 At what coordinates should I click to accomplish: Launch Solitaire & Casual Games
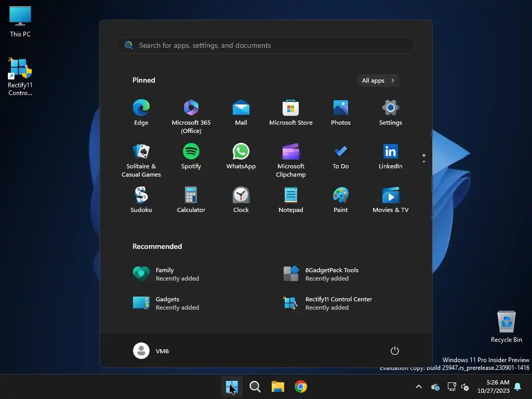pyautogui.click(x=141, y=160)
